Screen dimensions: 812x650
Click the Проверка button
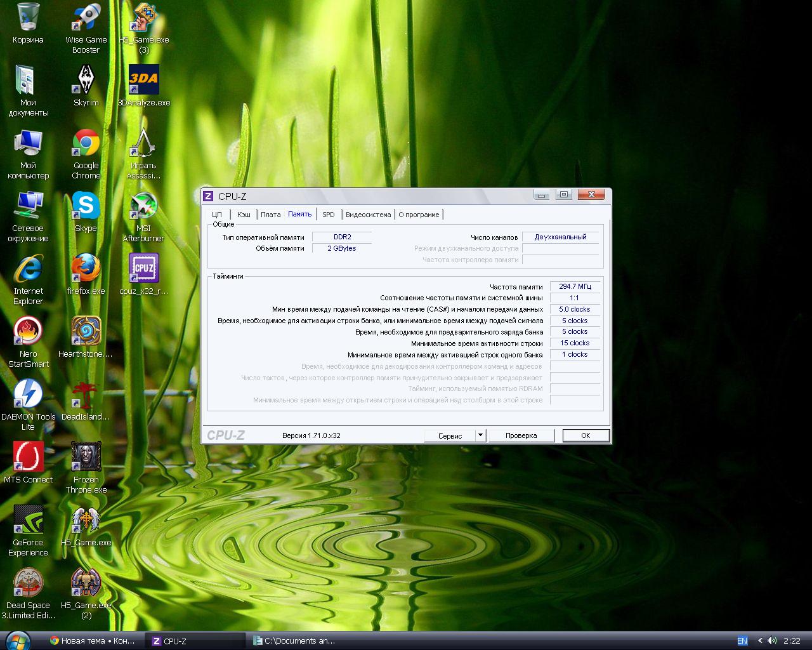click(x=521, y=435)
